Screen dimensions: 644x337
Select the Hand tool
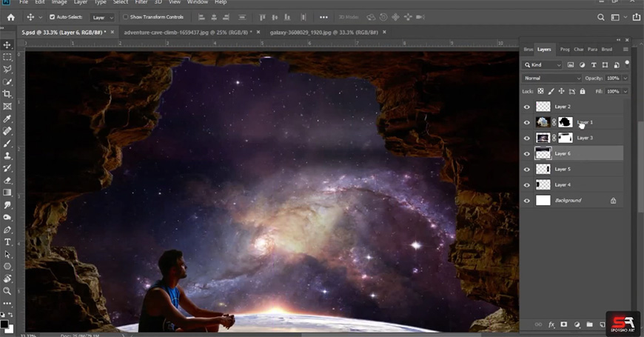click(7, 278)
